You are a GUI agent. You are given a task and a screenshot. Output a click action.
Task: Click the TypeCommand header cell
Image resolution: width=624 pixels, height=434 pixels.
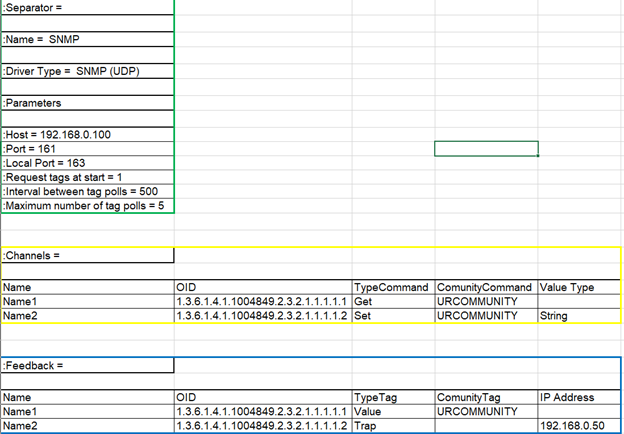pyautogui.click(x=393, y=287)
